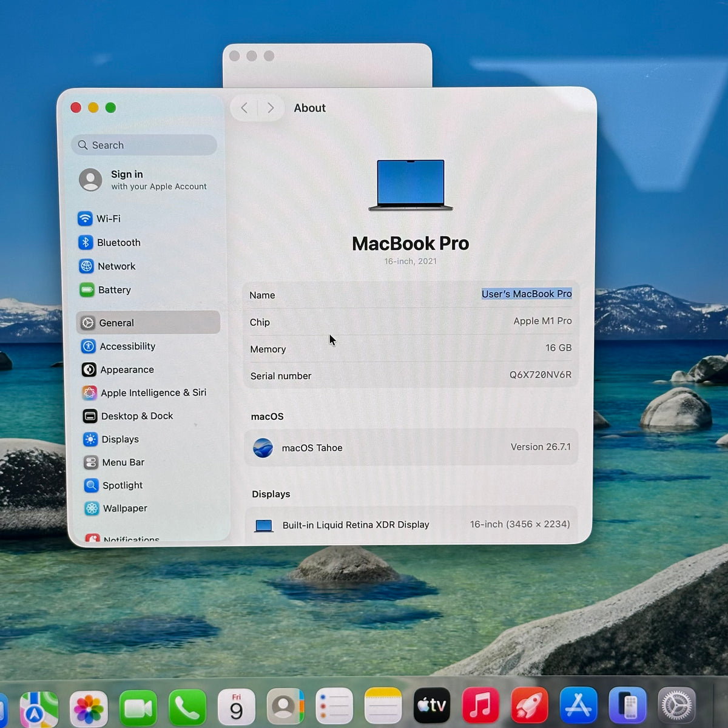Screen dimensions: 728x728
Task: Go to Appearance settings
Action: click(x=118, y=369)
